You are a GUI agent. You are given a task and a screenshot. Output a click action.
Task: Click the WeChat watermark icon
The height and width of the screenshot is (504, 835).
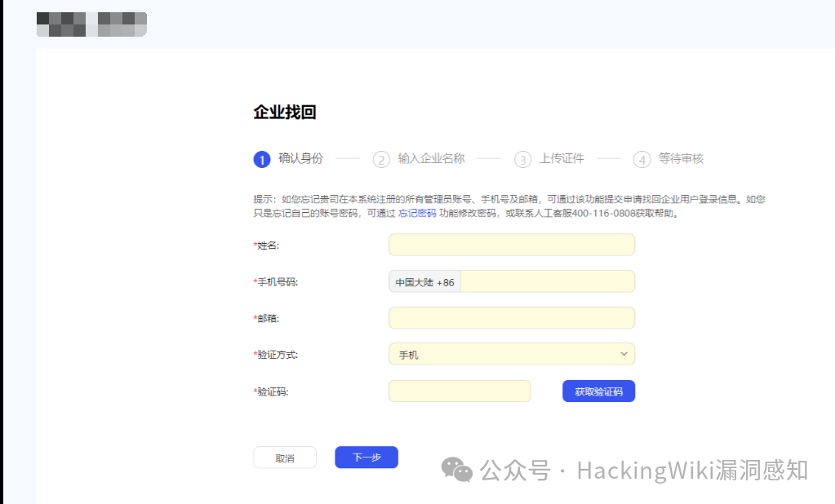[x=457, y=470]
